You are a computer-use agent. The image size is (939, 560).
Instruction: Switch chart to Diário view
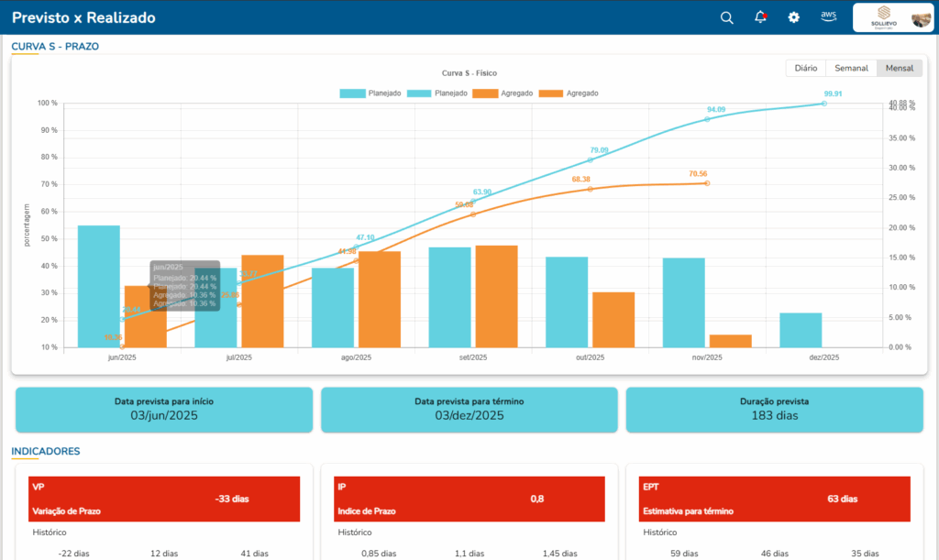pyautogui.click(x=805, y=68)
